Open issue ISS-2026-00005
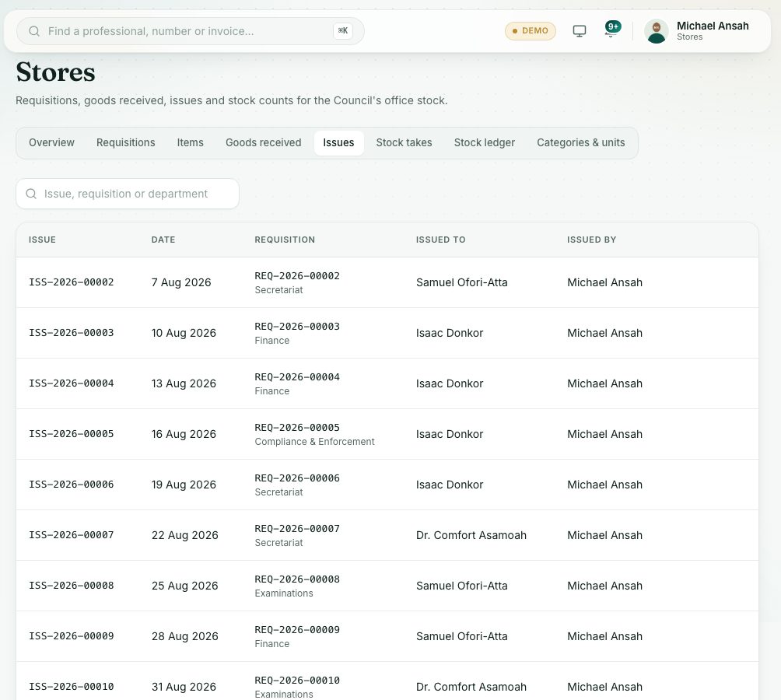The height and width of the screenshot is (700, 781). point(72,434)
